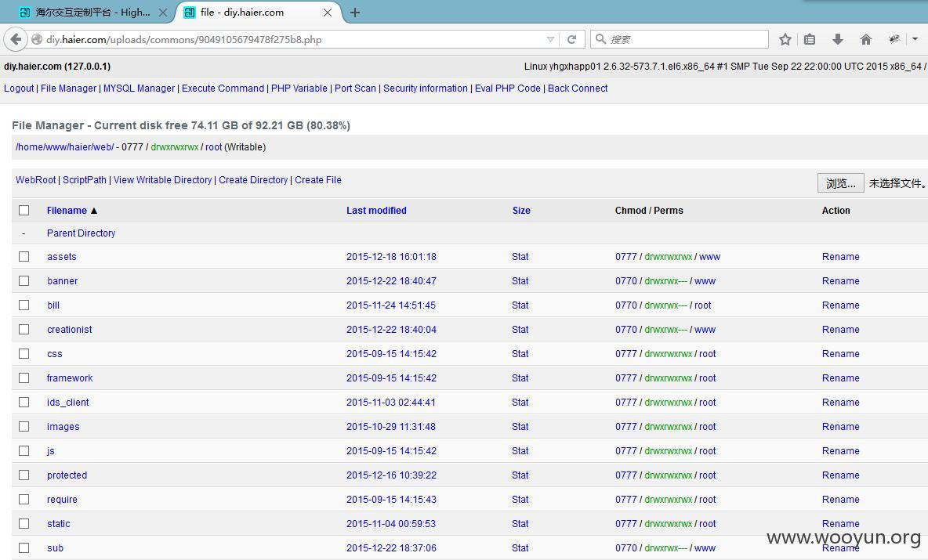Click the toolbar extension icon near home
The image size is (928, 560).
894,39
